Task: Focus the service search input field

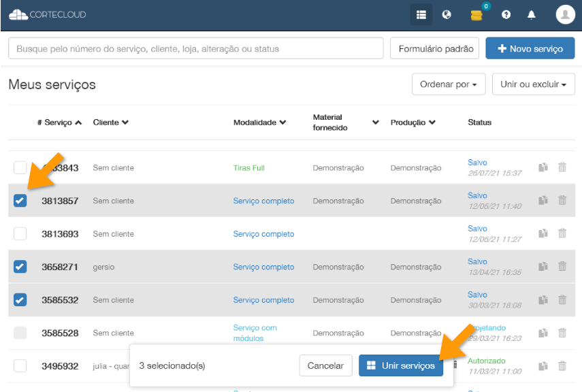Action: point(196,48)
